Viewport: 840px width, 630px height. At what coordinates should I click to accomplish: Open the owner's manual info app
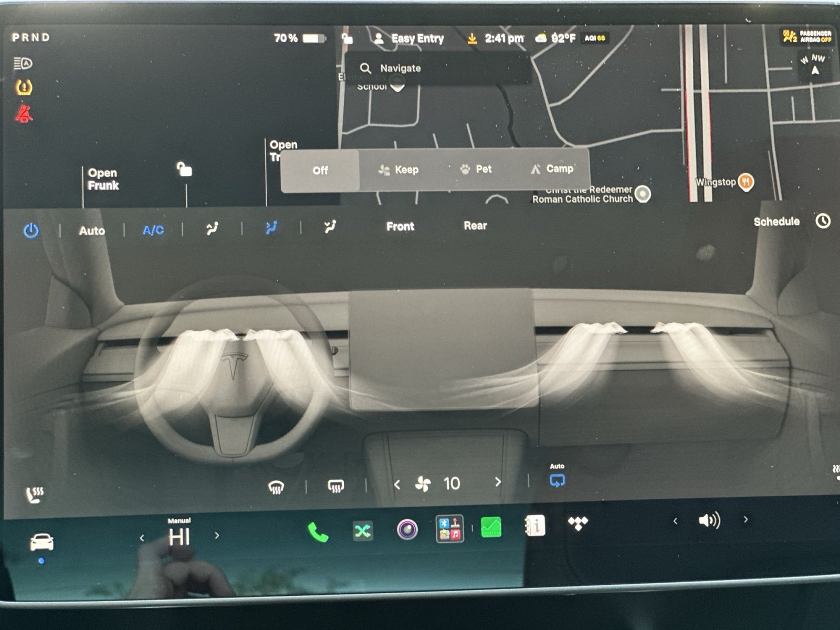535,526
